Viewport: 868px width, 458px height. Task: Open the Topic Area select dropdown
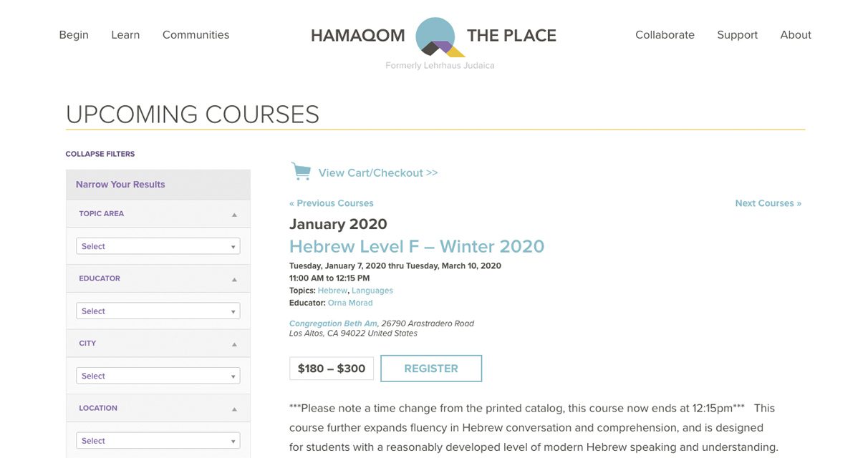158,246
